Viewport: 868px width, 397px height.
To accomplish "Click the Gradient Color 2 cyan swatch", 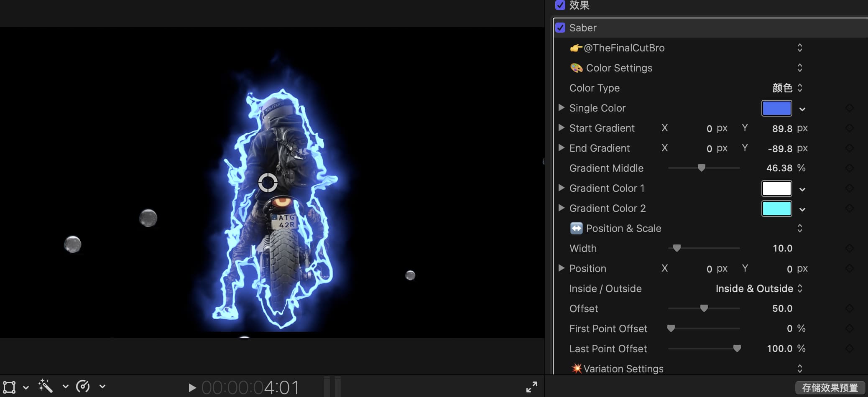I will 776,208.
